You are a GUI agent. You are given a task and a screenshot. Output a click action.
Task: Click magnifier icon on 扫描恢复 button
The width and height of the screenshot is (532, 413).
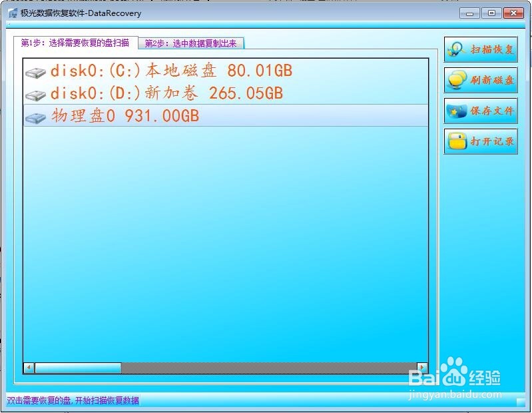(457, 49)
